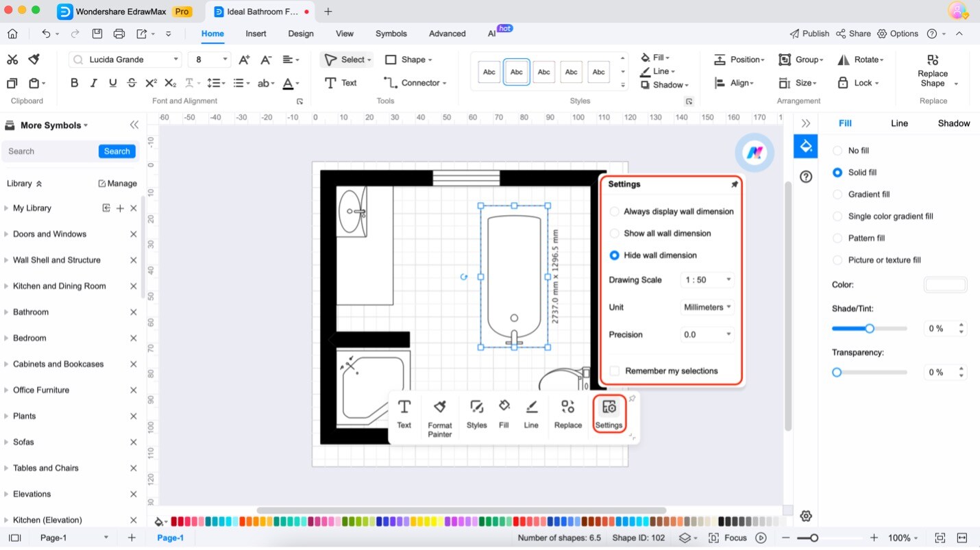This screenshot has width=980, height=550.
Task: Click the help question icon in right sidebar
Action: [x=806, y=177]
